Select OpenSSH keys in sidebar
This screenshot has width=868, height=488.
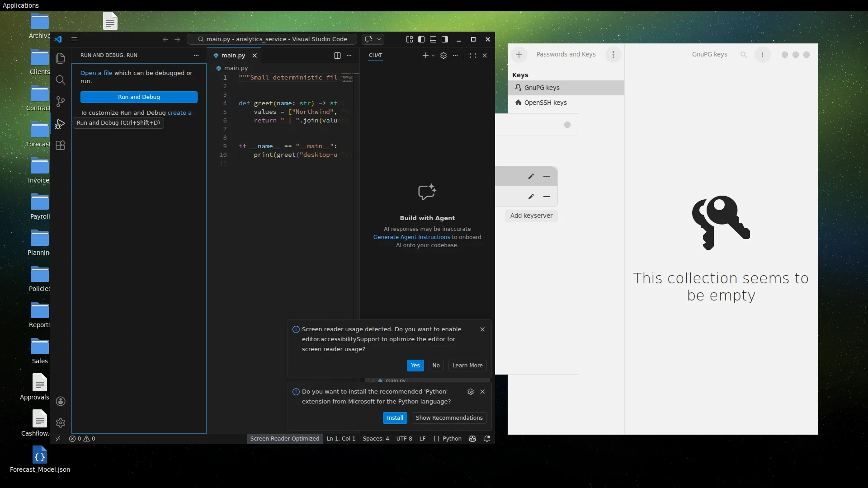[566, 103]
